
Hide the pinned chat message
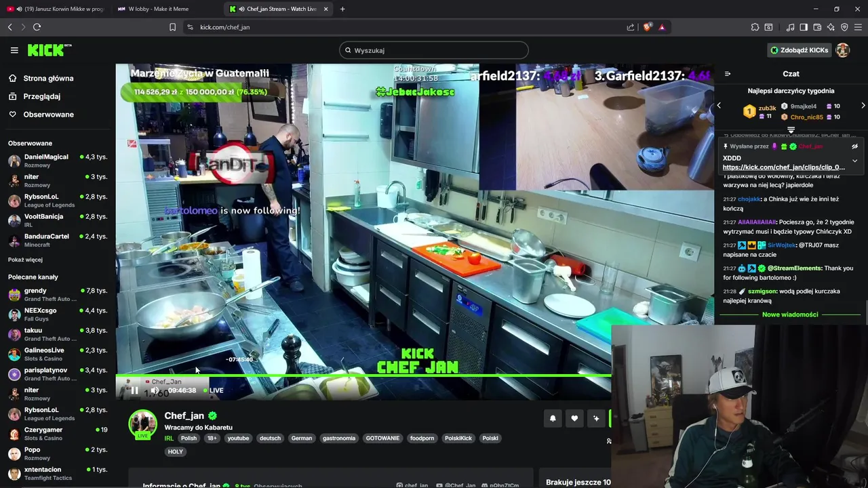(x=854, y=146)
